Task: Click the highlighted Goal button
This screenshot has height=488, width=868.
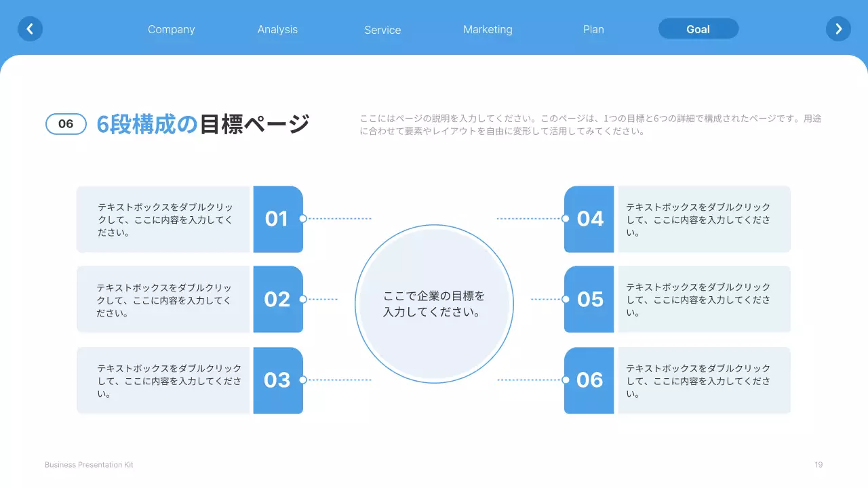Action: click(698, 28)
